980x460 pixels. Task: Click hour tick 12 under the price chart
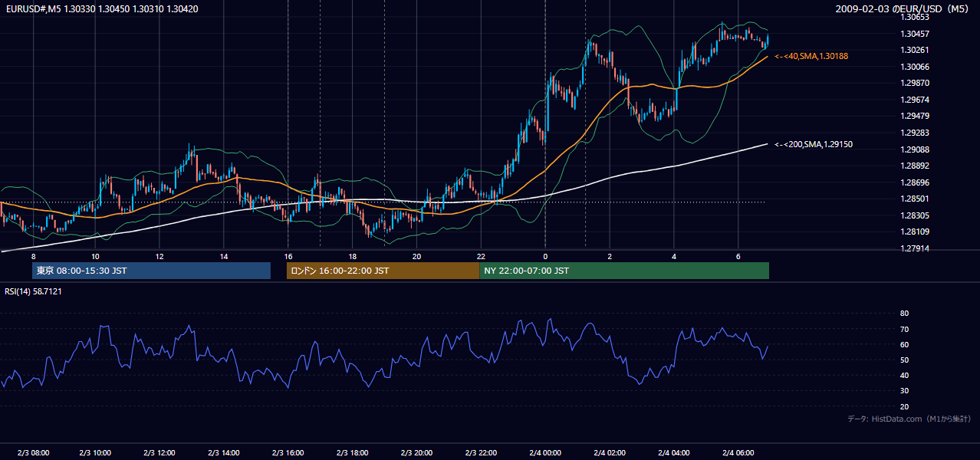pyautogui.click(x=159, y=256)
